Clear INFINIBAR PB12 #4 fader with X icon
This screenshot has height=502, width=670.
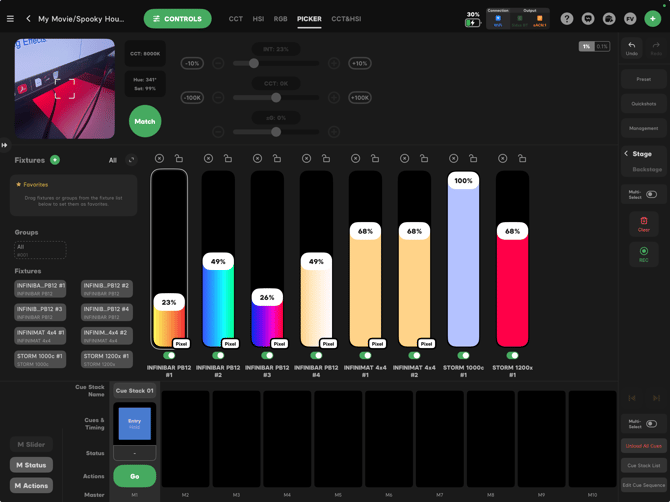[306, 159]
